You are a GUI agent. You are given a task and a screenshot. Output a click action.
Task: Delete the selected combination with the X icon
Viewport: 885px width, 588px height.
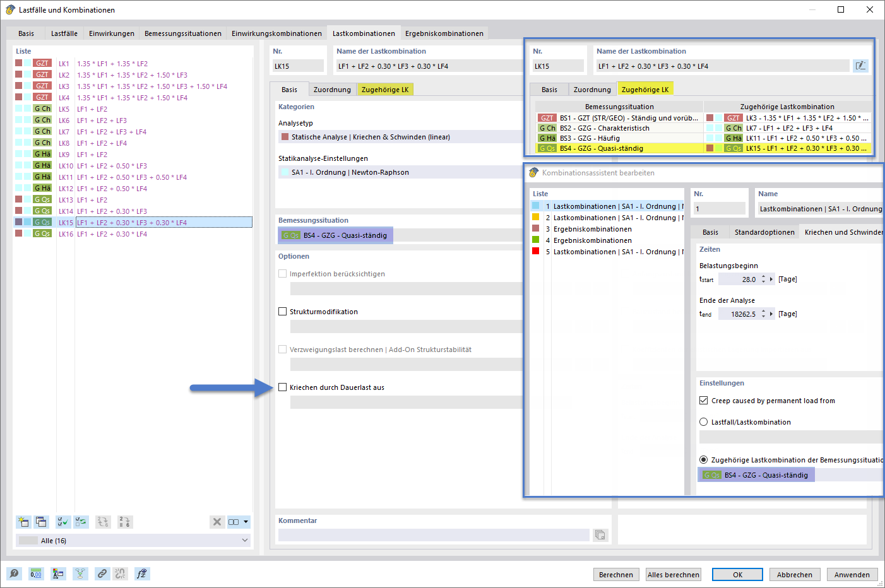point(217,522)
